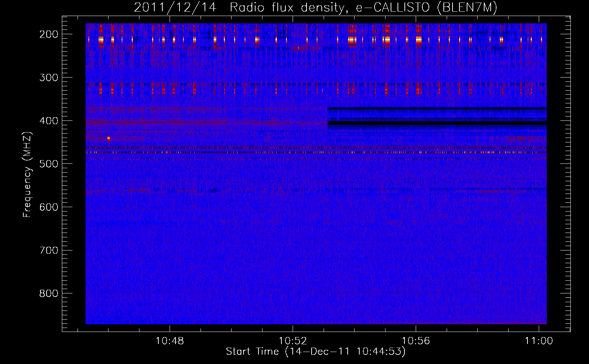Click the plot title '2011/12/14 Radio flux density, e-CALLISTO (BLEN7M)'

316,8
